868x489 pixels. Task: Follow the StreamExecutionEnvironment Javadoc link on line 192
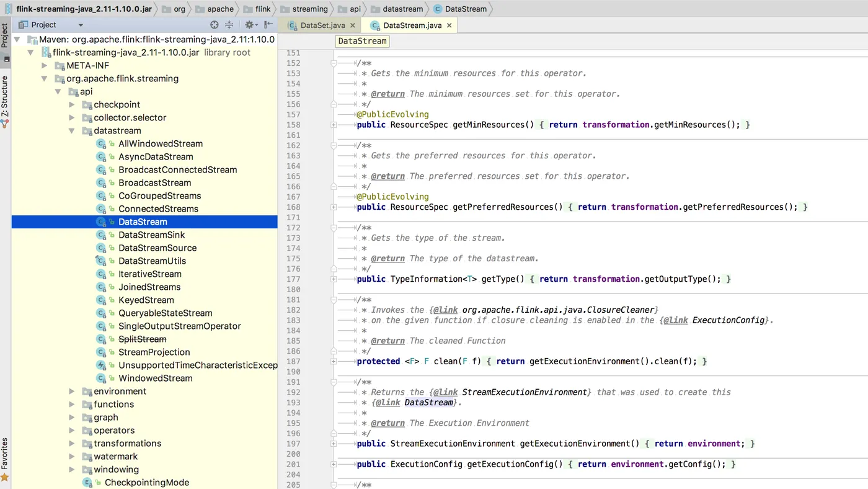[525, 392]
